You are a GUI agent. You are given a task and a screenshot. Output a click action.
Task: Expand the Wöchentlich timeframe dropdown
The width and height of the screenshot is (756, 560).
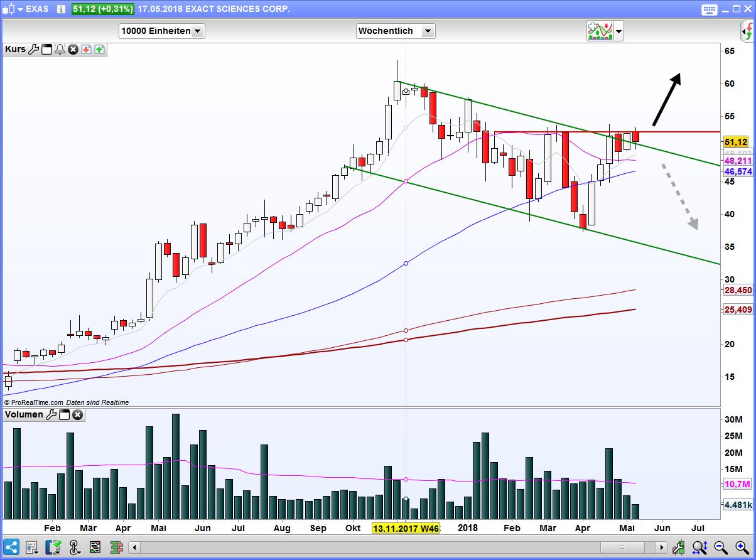(x=396, y=31)
